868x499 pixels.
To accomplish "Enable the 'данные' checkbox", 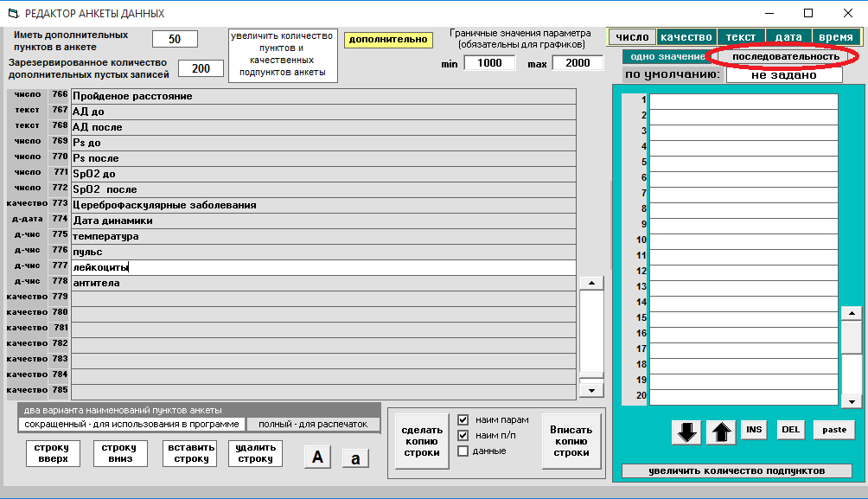I will [x=463, y=451].
